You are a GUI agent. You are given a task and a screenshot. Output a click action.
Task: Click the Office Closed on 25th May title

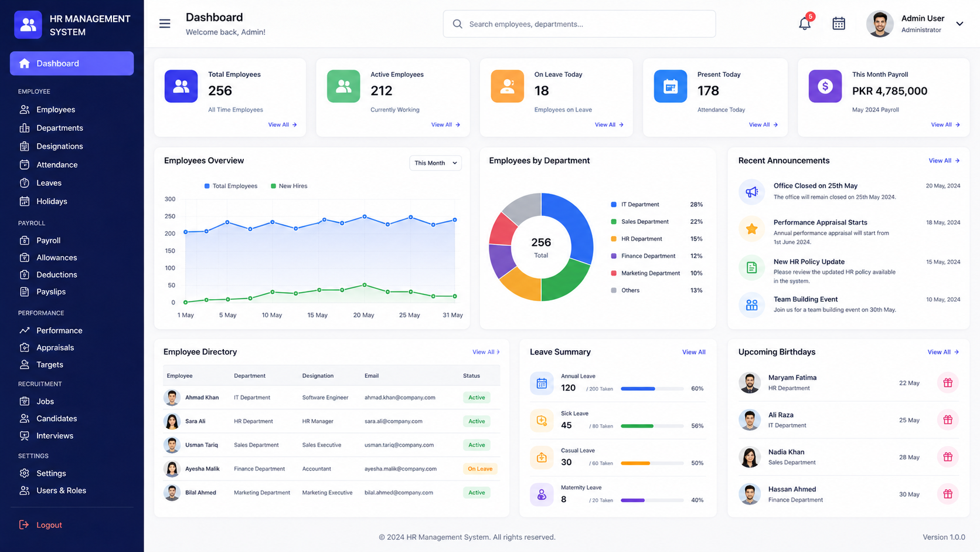click(815, 185)
